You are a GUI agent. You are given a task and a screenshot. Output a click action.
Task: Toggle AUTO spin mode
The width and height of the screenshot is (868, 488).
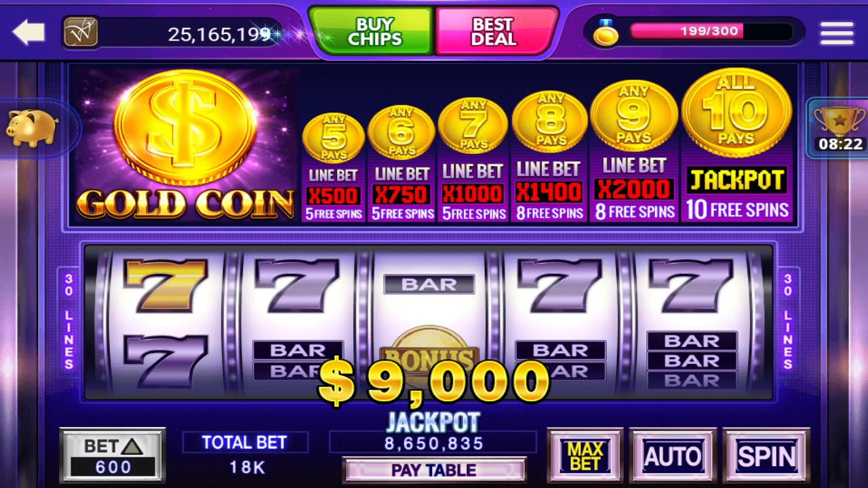coord(673,456)
